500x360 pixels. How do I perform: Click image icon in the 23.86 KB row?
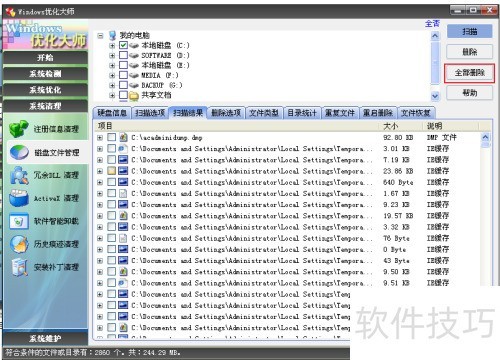coord(123,171)
